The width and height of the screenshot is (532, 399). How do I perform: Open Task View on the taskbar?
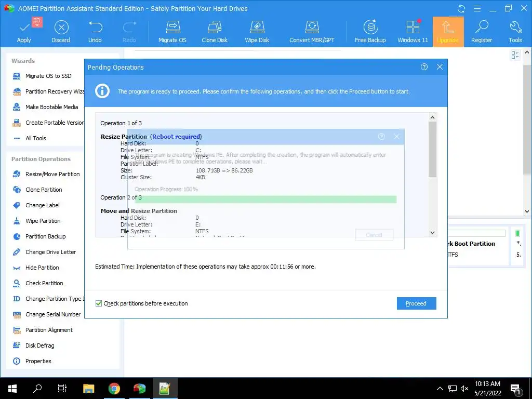coord(62,389)
